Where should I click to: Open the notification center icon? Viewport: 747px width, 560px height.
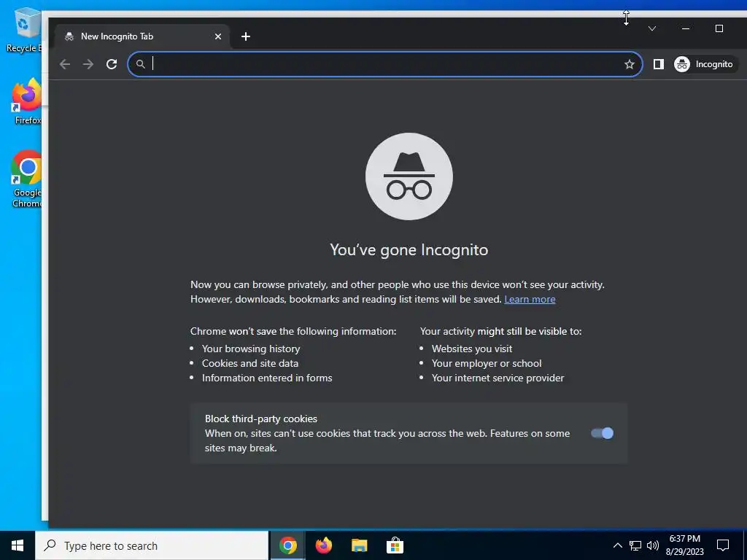(723, 545)
